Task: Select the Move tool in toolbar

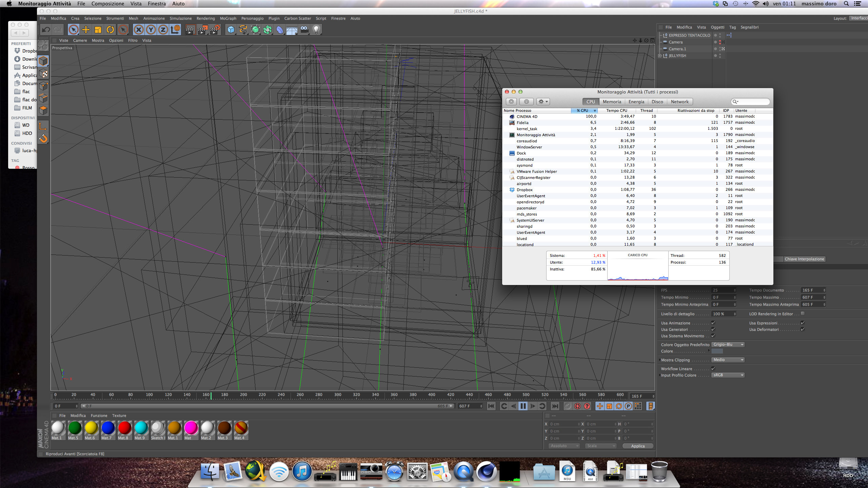Action: 86,30
